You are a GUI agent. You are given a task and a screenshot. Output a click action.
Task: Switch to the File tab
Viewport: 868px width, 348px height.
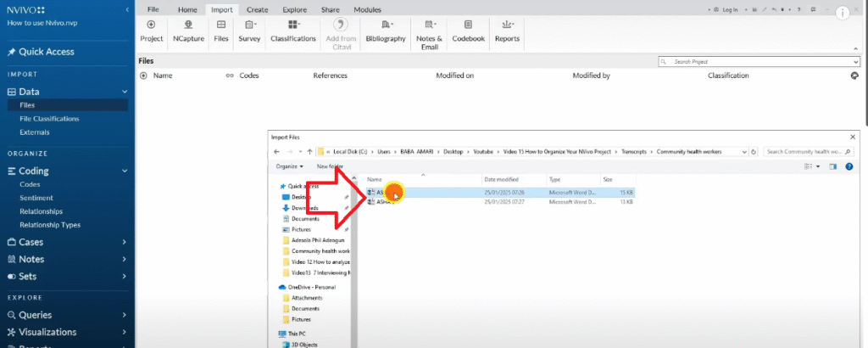coord(153,10)
